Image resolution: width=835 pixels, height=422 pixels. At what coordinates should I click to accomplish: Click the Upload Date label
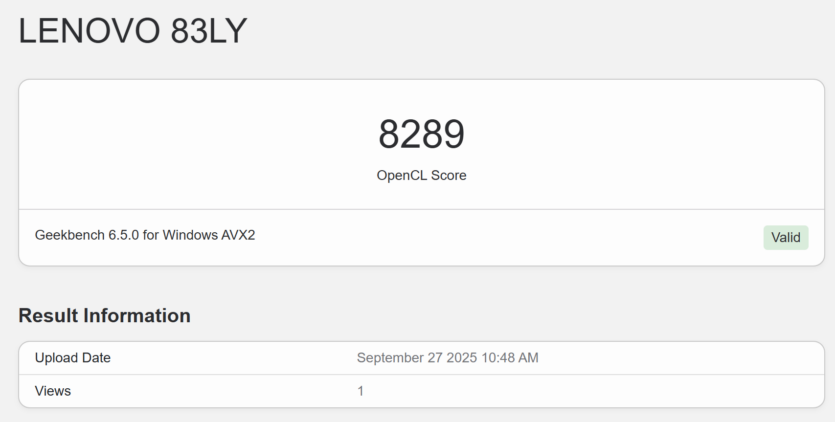(x=72, y=358)
